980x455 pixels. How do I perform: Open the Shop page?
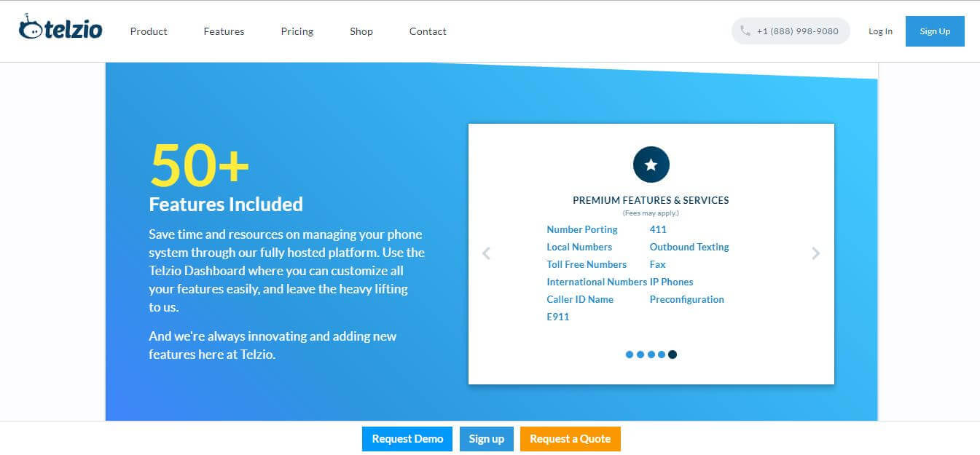point(361,31)
